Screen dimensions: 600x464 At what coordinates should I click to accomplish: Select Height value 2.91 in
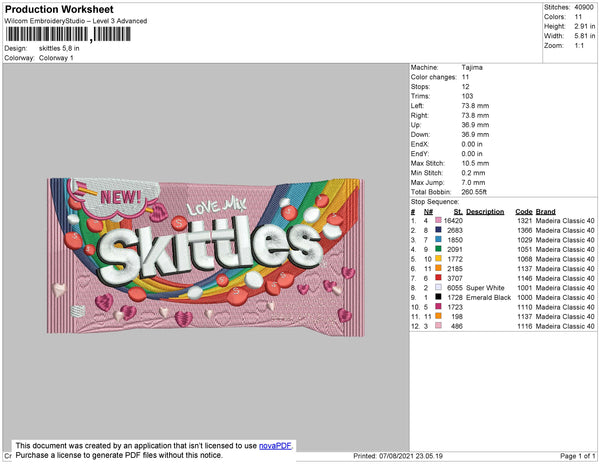click(584, 26)
